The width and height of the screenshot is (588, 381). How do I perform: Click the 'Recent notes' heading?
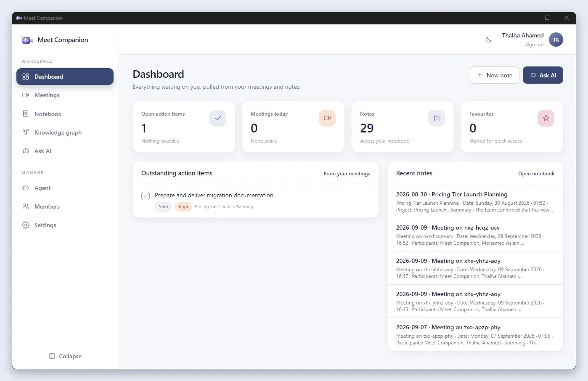(x=414, y=173)
